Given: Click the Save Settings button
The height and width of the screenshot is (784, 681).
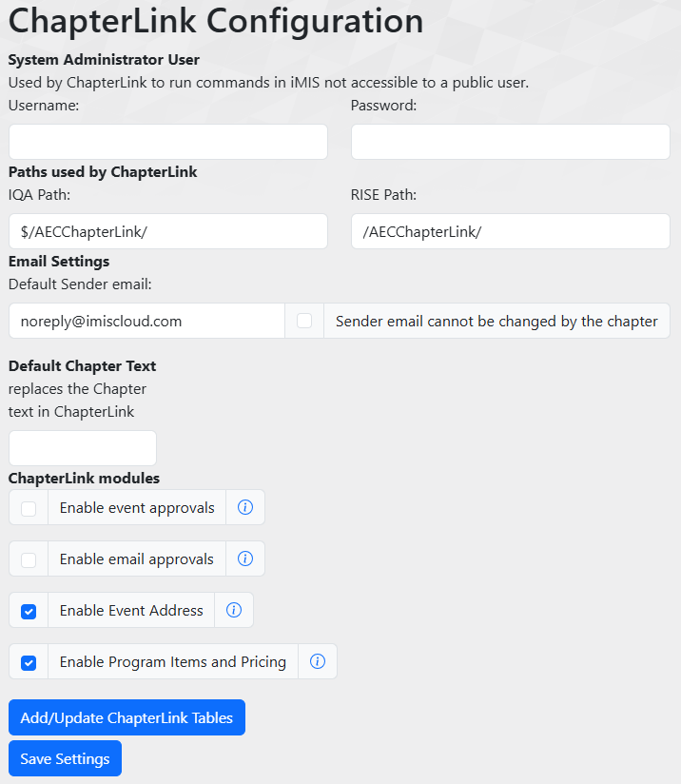Looking at the screenshot, I should click(x=65, y=758).
